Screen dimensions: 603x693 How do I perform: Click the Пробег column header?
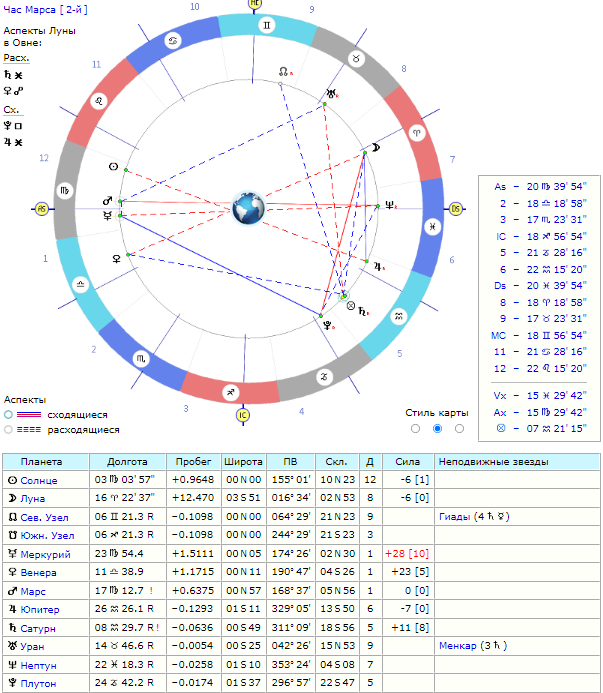[193, 461]
